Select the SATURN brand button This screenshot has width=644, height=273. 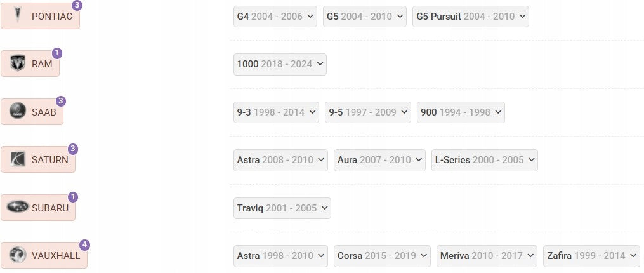click(38, 160)
